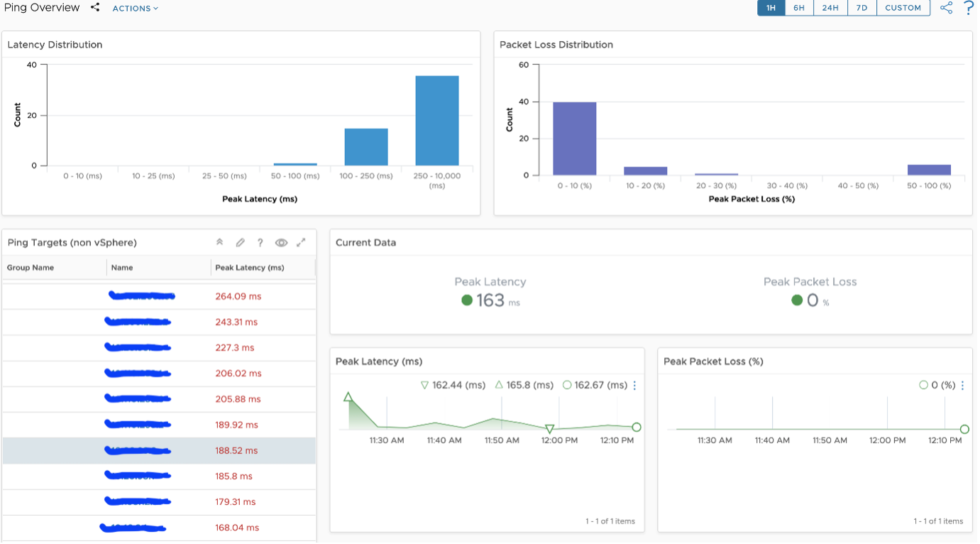Click the Latency Distribution widget title

55,45
